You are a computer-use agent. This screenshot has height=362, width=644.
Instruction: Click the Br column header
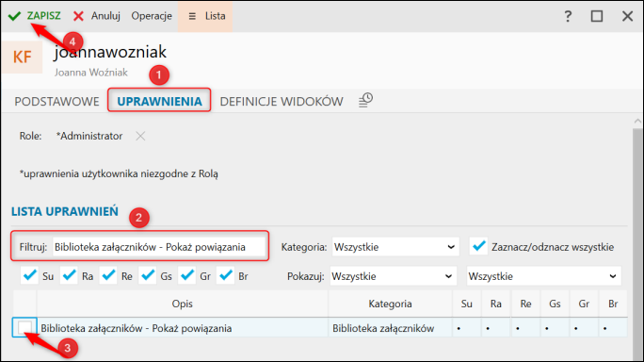613,304
